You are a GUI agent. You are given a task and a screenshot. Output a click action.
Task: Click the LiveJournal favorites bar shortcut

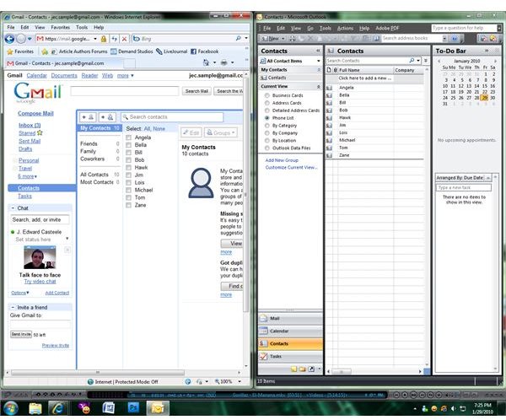point(171,51)
